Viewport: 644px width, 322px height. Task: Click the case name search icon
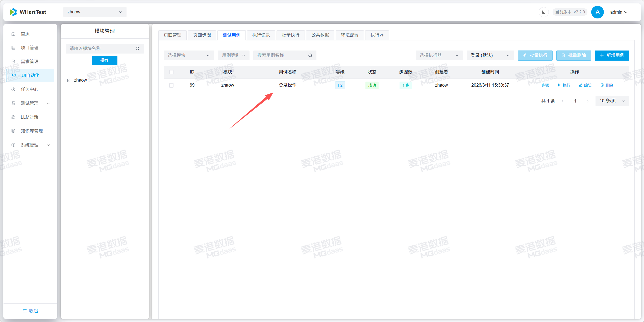[x=310, y=55]
